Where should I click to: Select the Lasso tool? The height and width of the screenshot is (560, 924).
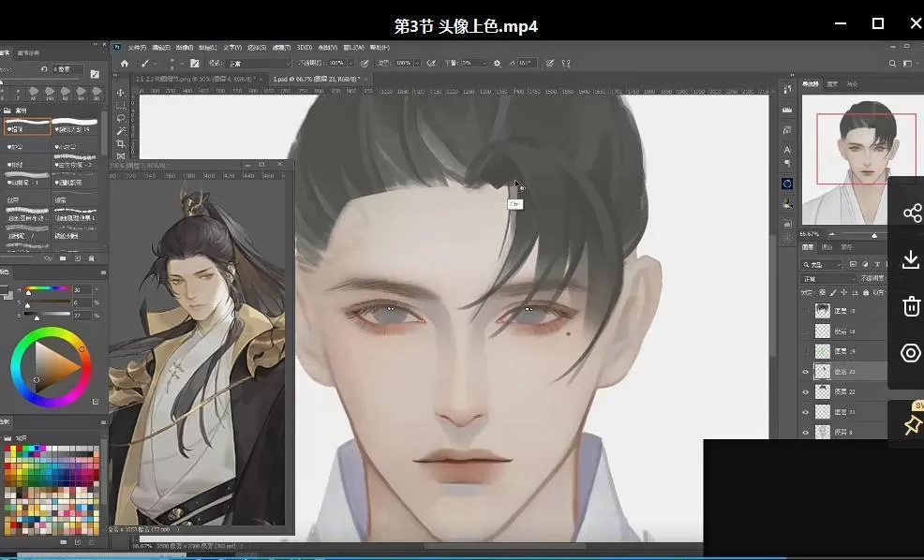click(x=121, y=119)
